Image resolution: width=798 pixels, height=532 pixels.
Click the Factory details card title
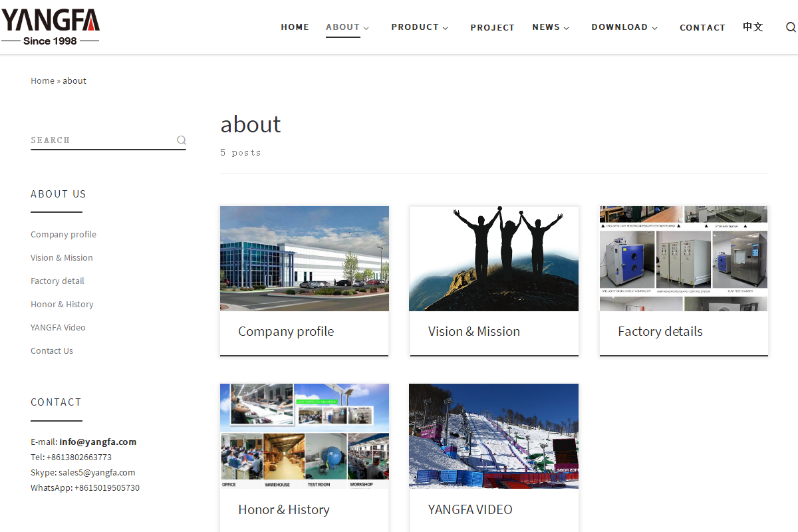point(660,331)
